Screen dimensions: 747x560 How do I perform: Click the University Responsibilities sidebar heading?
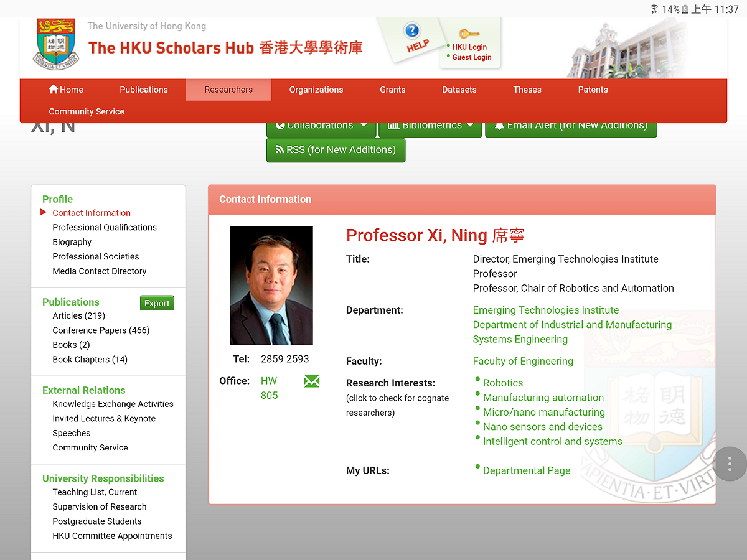[103, 478]
